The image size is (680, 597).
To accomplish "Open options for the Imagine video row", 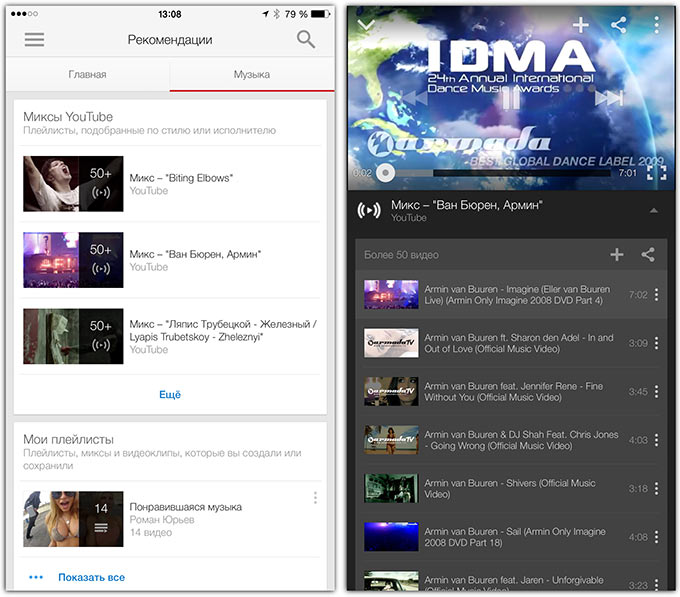I will tap(657, 295).
